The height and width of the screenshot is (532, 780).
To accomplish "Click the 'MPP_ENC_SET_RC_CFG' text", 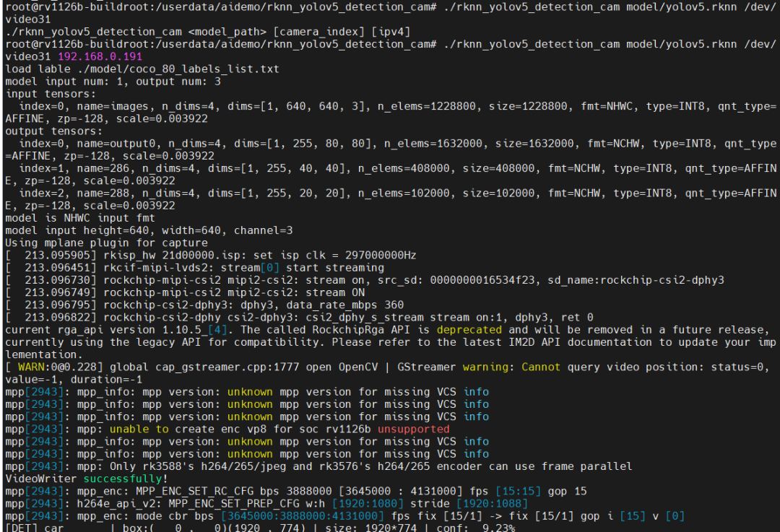I will [x=194, y=492].
